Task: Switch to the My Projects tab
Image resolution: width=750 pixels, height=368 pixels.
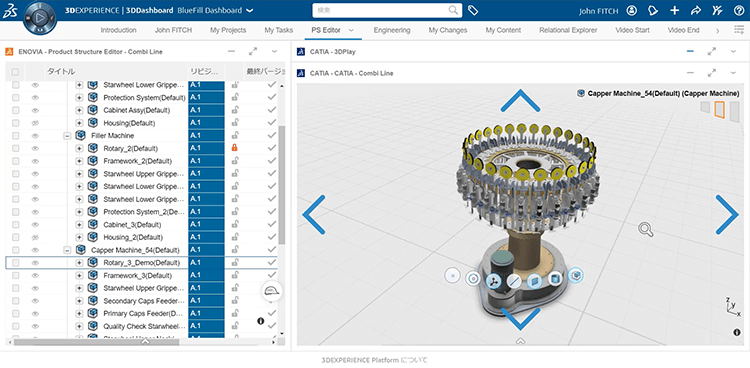Action: pyautogui.click(x=228, y=30)
